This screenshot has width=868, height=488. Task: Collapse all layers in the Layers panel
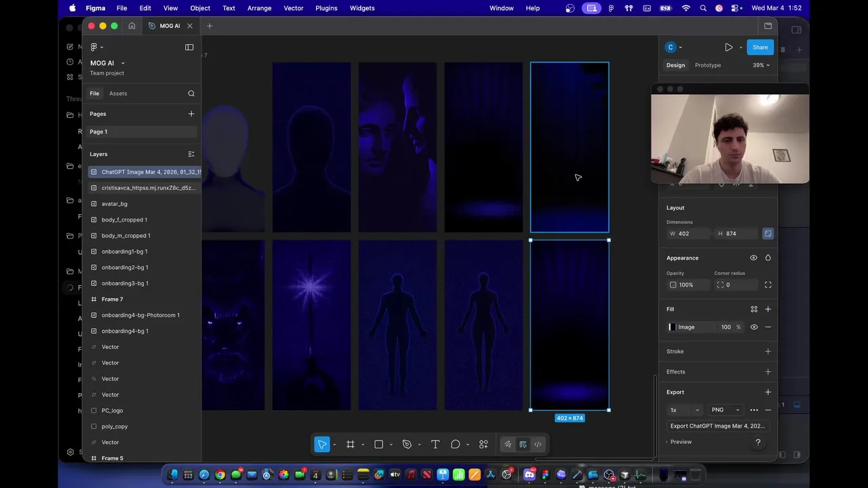tap(191, 154)
